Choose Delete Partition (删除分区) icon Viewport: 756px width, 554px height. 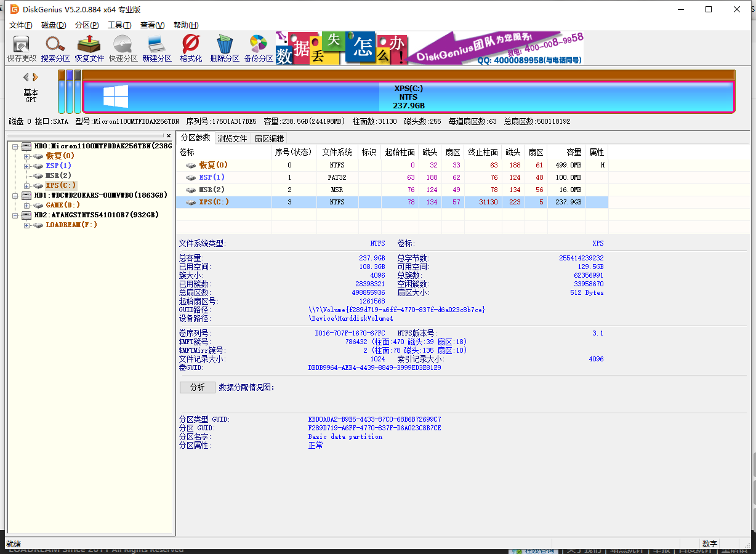pos(225,49)
